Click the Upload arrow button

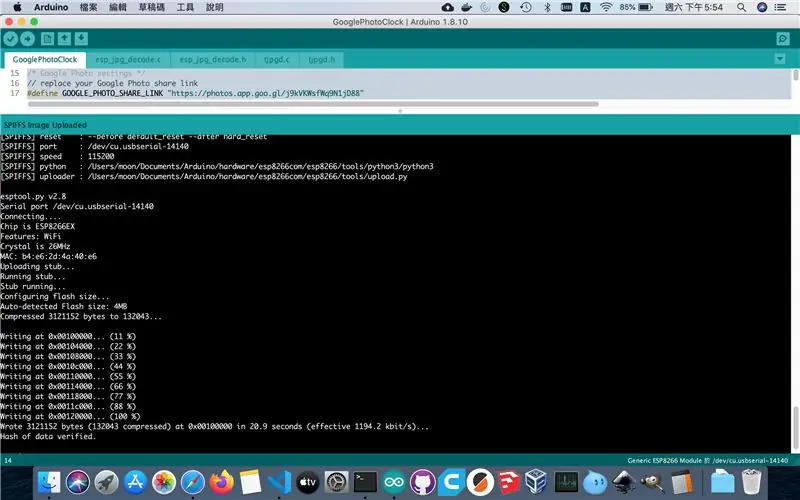pos(28,39)
